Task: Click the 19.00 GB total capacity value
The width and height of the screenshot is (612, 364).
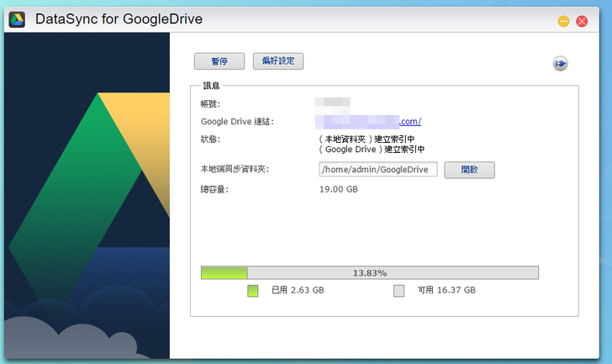Action: pos(339,189)
